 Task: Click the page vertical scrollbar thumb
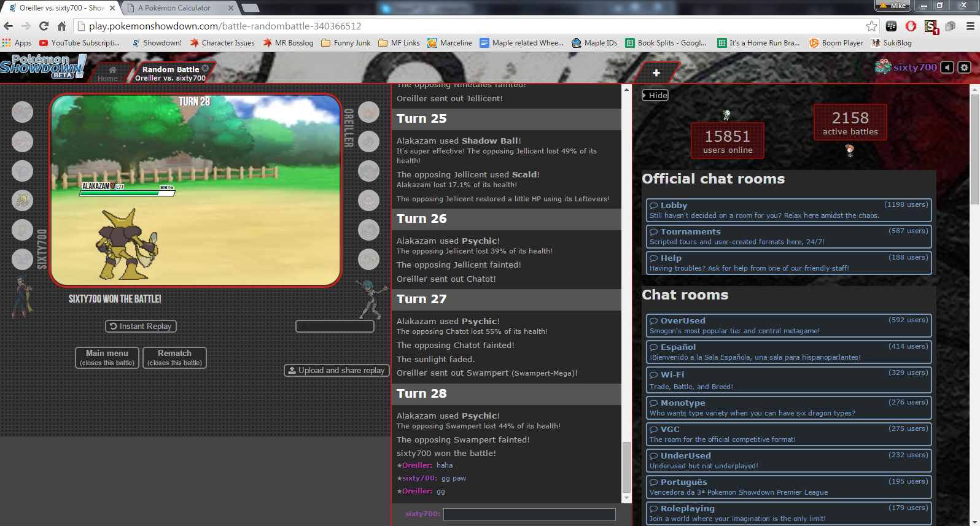pyautogui.click(x=974, y=149)
